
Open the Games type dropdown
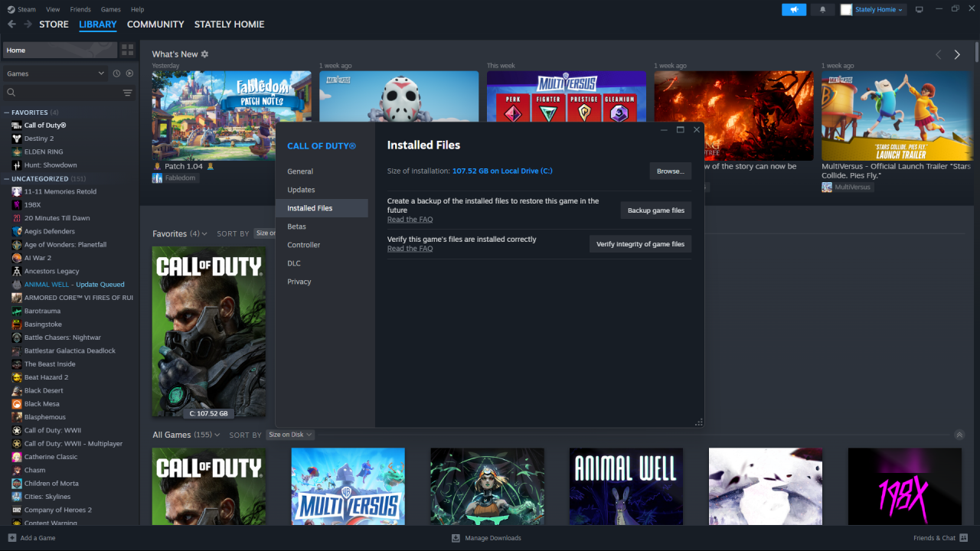(x=55, y=73)
